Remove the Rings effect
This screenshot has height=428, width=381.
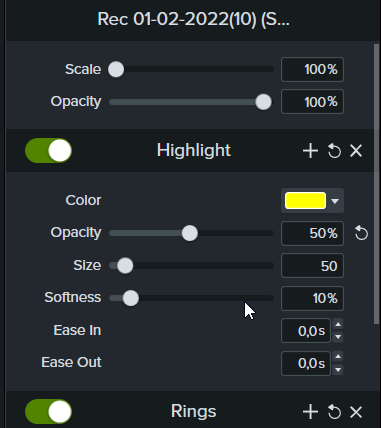[x=356, y=412]
